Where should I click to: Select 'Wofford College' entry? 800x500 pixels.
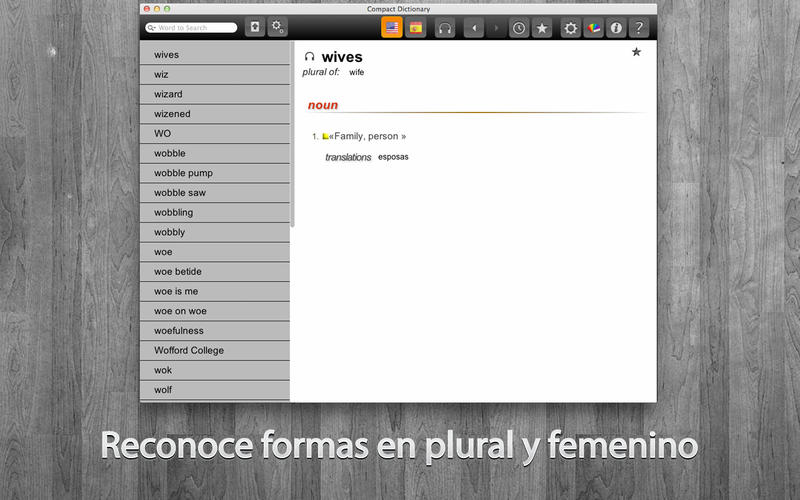point(215,351)
